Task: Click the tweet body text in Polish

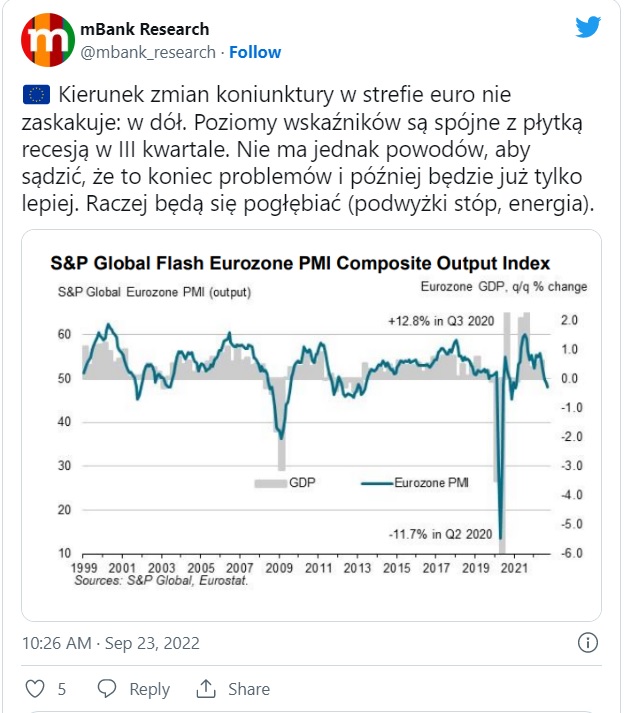Action: [x=308, y=150]
